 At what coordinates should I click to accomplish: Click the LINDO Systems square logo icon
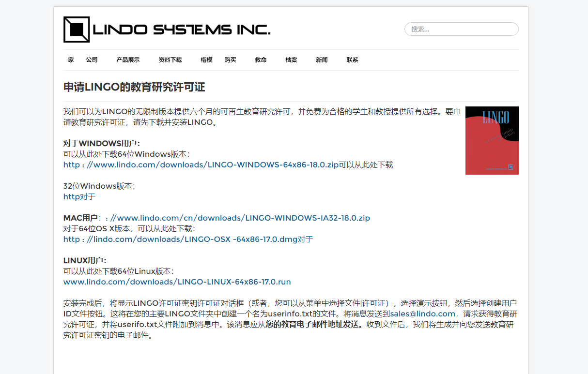pos(77,30)
